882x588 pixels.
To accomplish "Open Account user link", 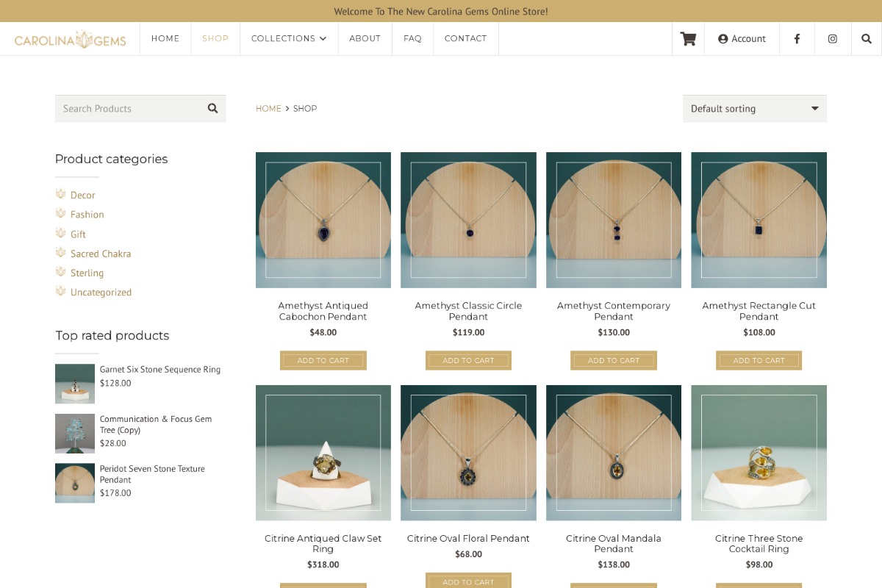I will [742, 39].
